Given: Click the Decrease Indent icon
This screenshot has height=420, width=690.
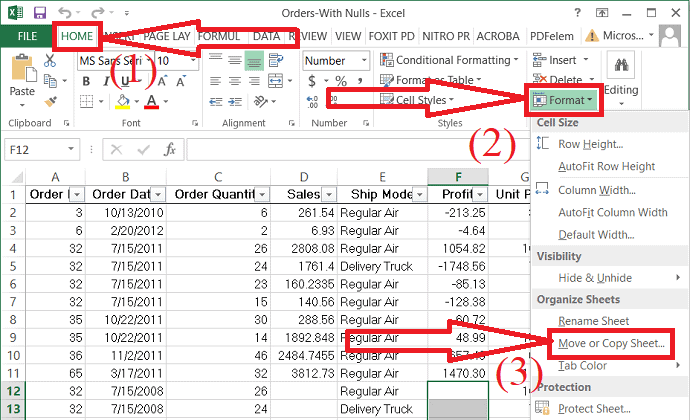Looking at the screenshot, I should (215, 102).
